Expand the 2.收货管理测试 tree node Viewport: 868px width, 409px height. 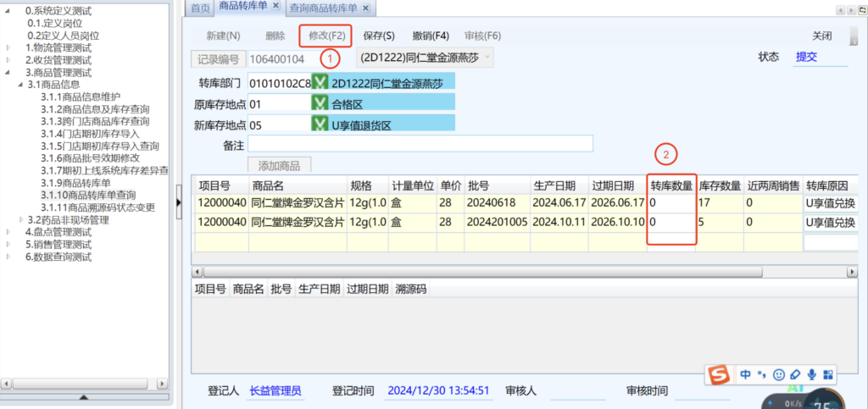(x=8, y=59)
